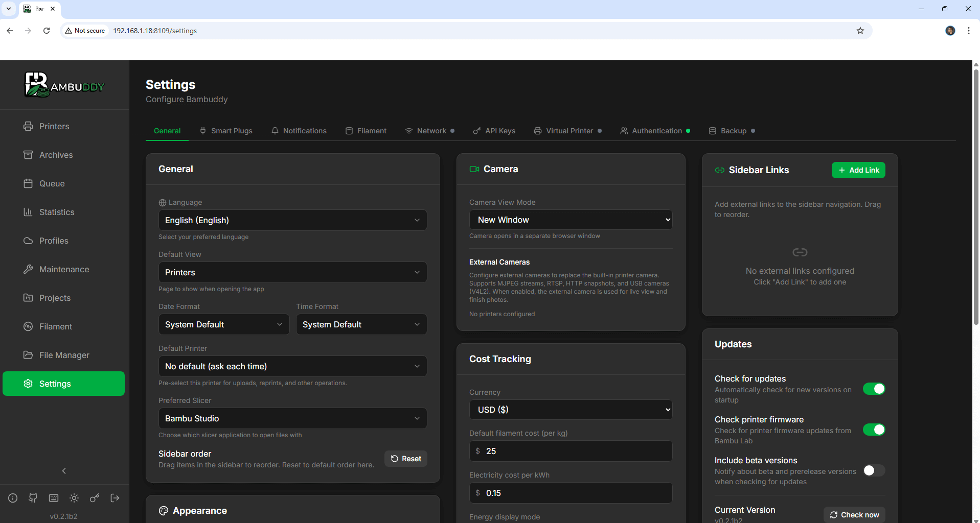Collapse the sidebar with the chevron arrow
The height and width of the screenshot is (523, 980).
(x=64, y=471)
